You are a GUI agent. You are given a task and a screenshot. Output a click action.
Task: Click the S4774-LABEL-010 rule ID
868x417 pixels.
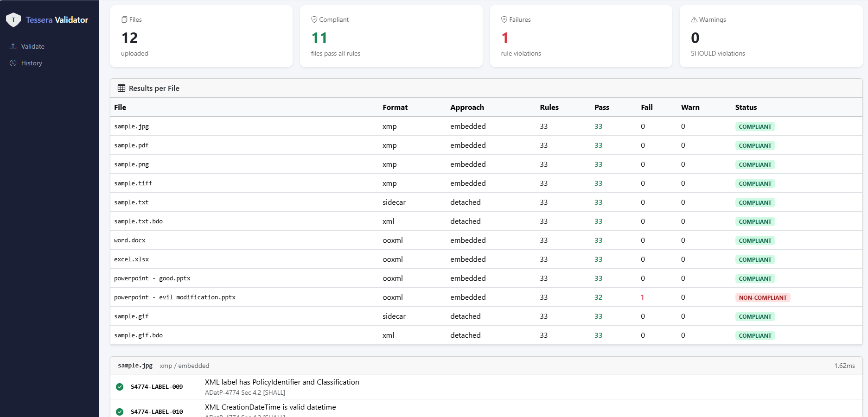[x=157, y=412]
